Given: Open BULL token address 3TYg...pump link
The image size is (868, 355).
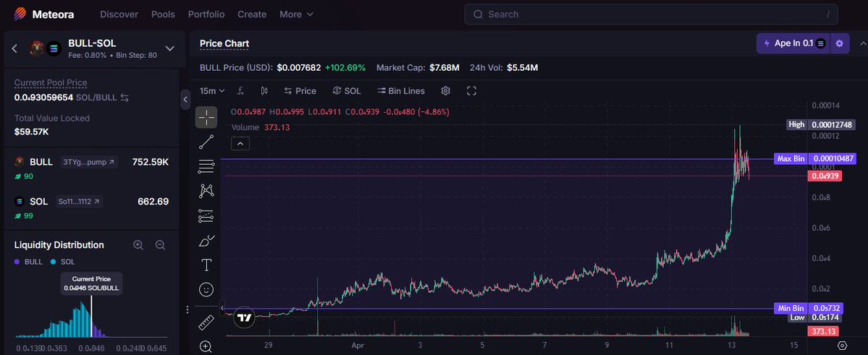Looking at the screenshot, I should (88, 162).
